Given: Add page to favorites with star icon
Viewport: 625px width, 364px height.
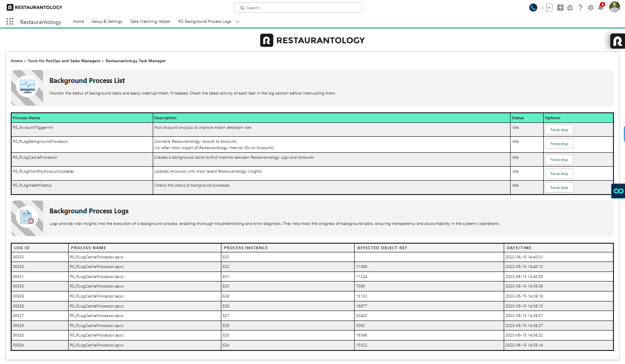Looking at the screenshot, I should 542,8.
